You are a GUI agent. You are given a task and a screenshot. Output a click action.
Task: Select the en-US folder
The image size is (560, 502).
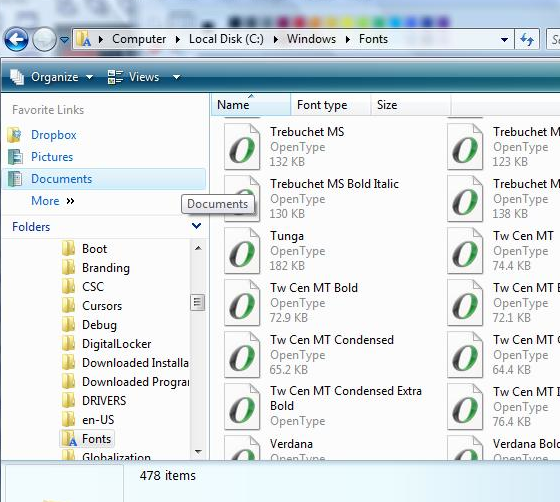[x=98, y=420]
